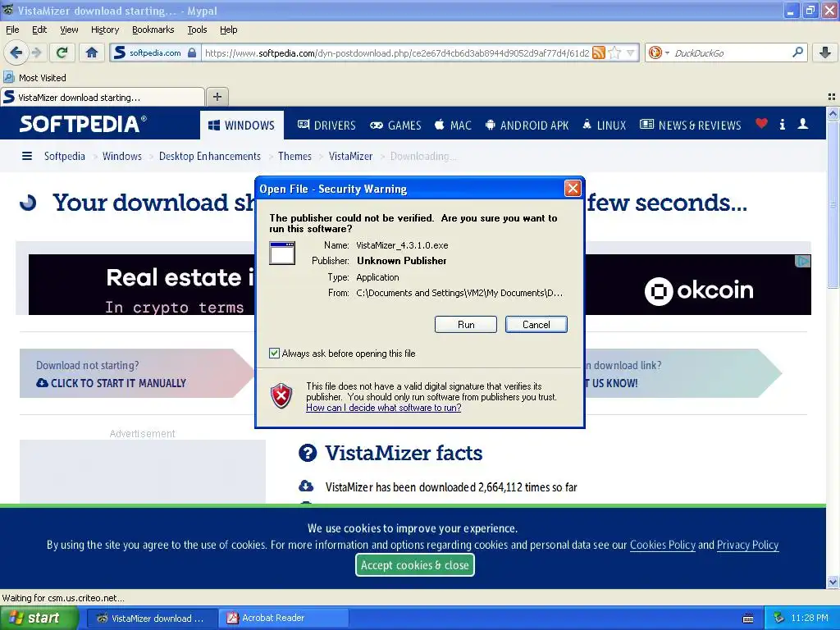Open the browser home page icon
The height and width of the screenshot is (630, 840).
click(92, 52)
